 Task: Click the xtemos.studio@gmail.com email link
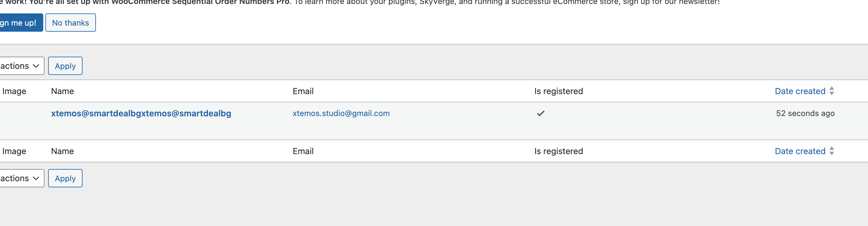pos(341,114)
